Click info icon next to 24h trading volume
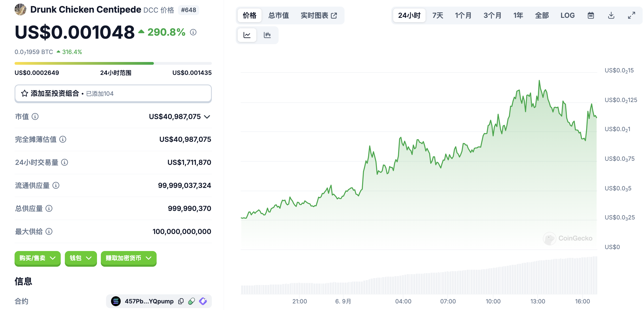This screenshot has height=310, width=644. point(65,162)
